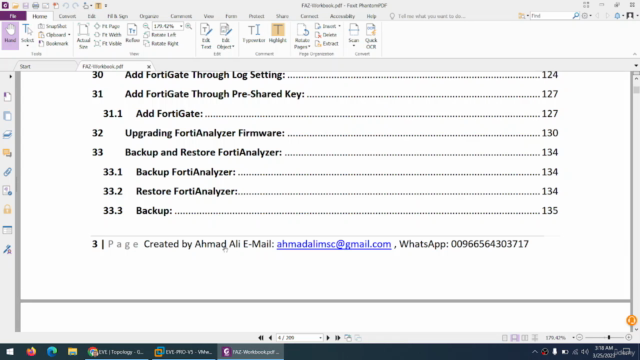
Task: Switch to the Convert ribbon tab
Action: [67, 16]
